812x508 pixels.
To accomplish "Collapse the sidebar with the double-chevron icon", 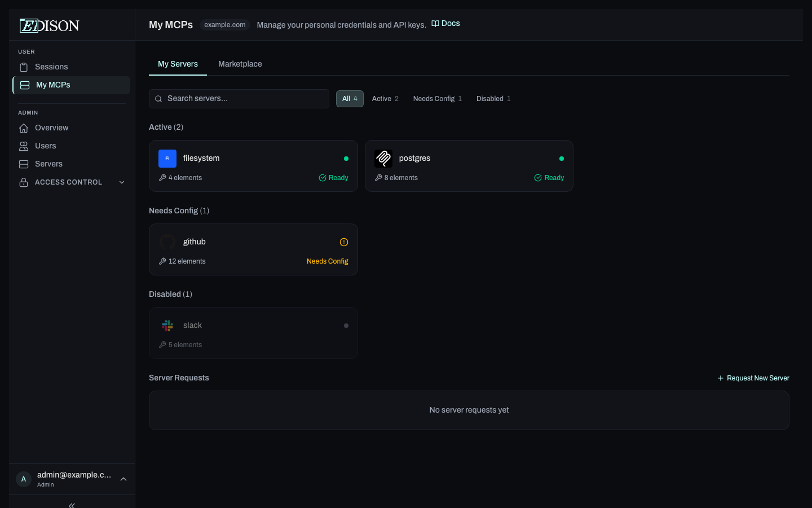I will [x=72, y=505].
